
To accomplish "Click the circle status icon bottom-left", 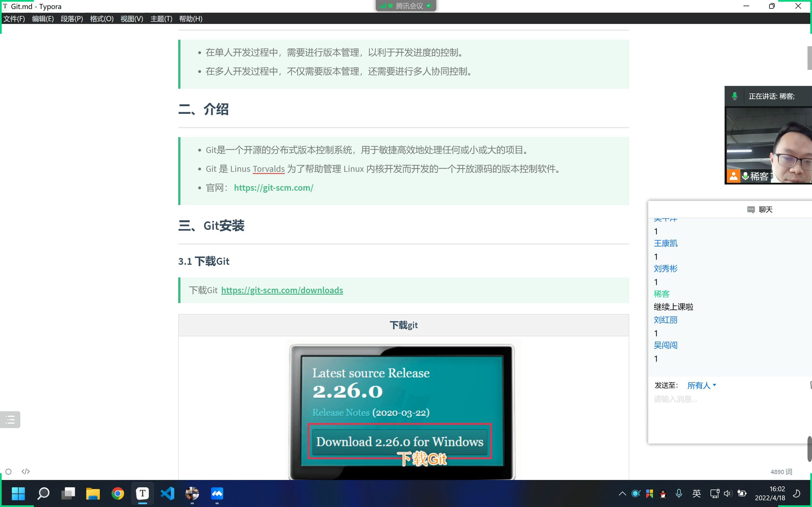I will click(x=9, y=472).
